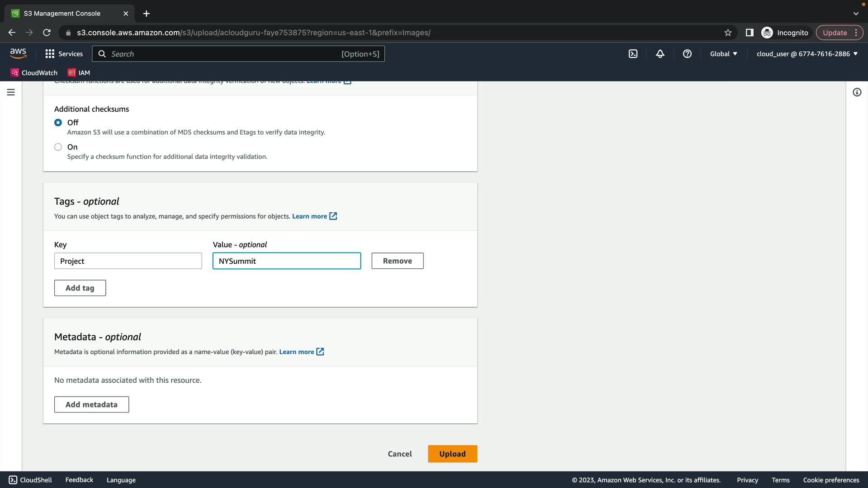Open the help question mark icon
The height and width of the screenshot is (488, 868).
[687, 54]
